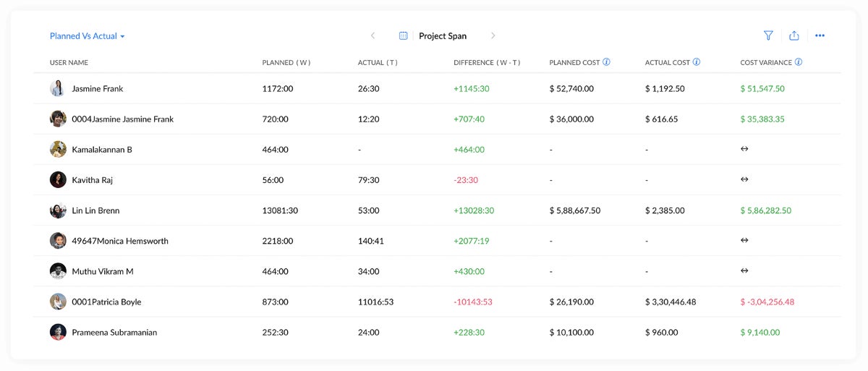This screenshot has height=371, width=868.
Task: Open user Muthu Vikram M
Action: (x=103, y=272)
